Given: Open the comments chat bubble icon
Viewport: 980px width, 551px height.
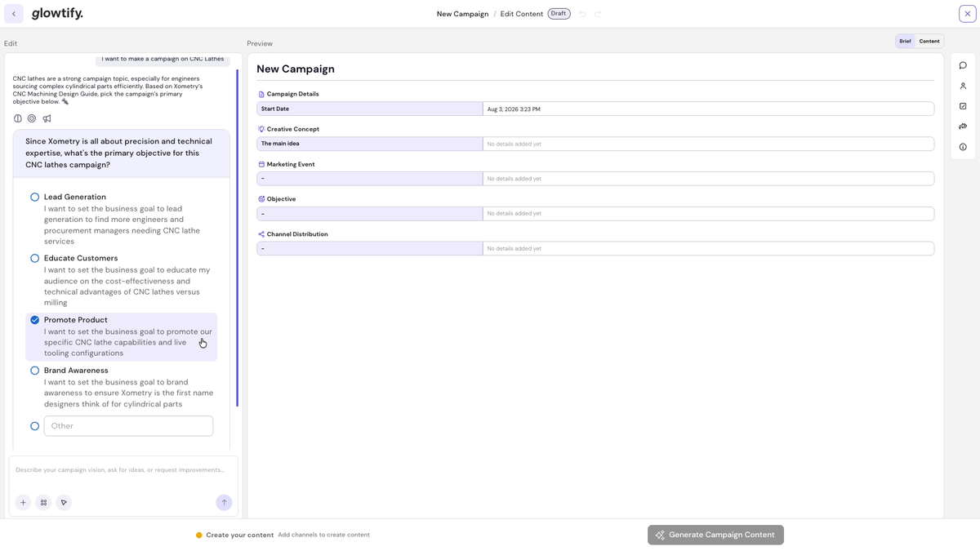Looking at the screenshot, I should pos(963,65).
